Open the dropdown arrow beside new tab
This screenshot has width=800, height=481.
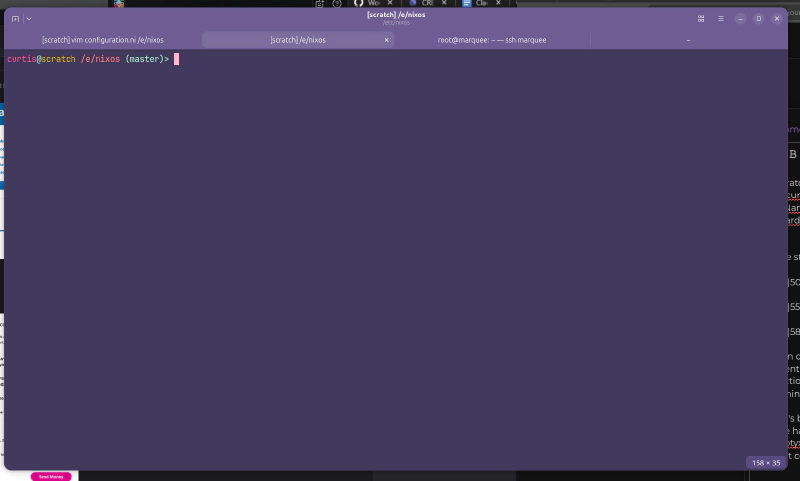click(x=28, y=19)
